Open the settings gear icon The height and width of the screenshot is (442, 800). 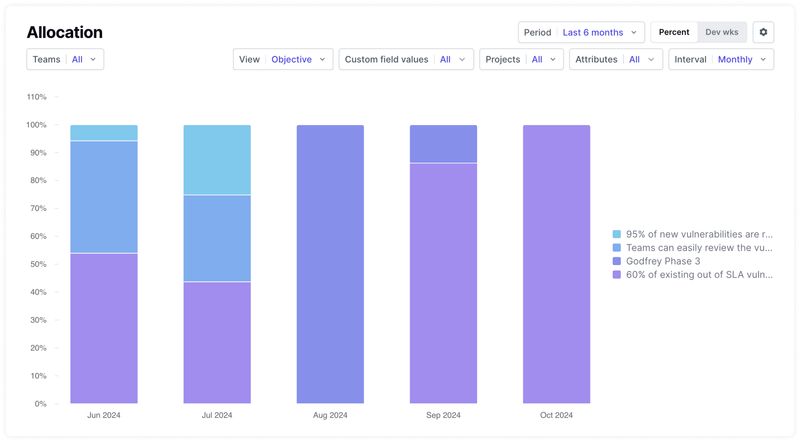763,32
